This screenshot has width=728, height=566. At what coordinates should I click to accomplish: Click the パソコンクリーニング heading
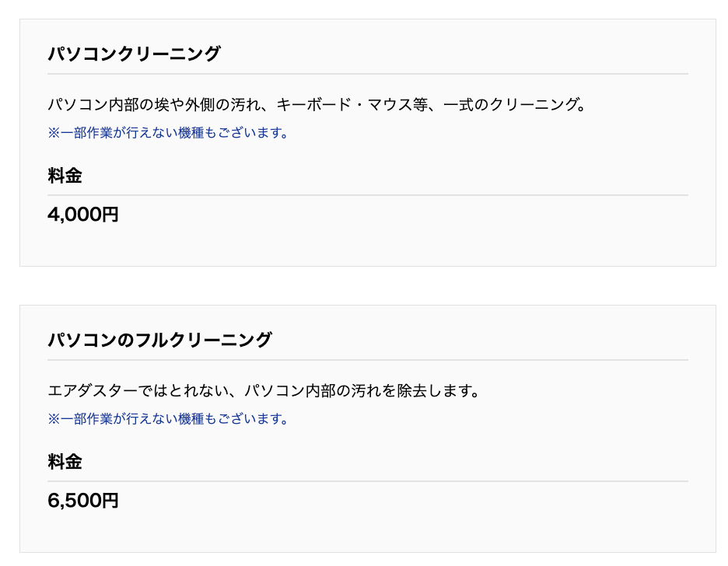pos(134,54)
